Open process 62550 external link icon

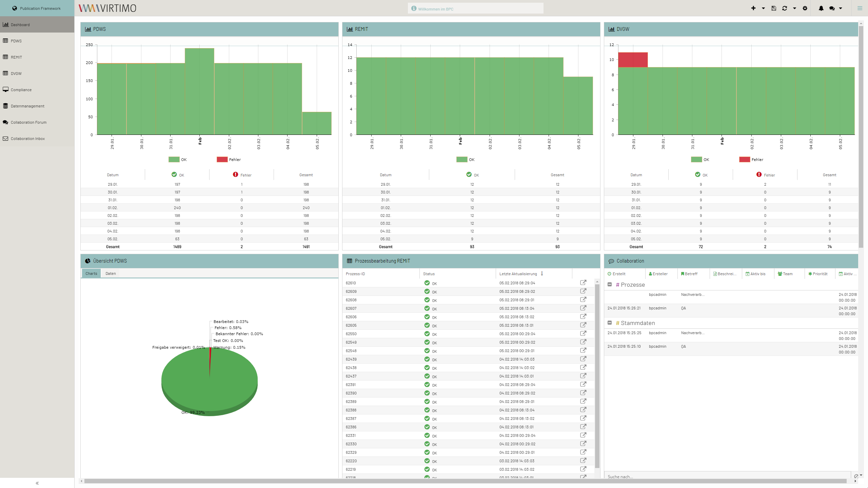[x=583, y=333]
